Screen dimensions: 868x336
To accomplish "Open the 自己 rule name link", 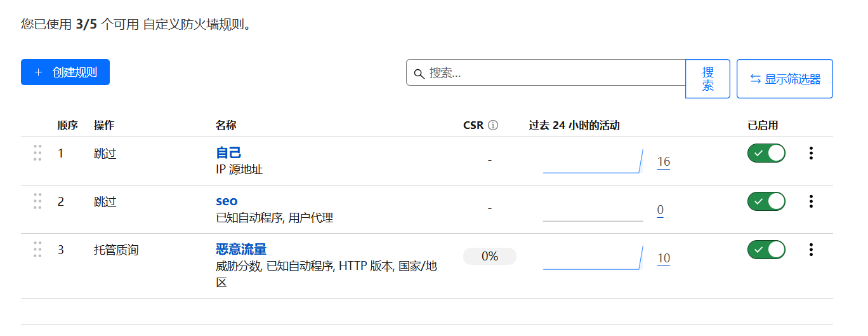I will (228, 153).
